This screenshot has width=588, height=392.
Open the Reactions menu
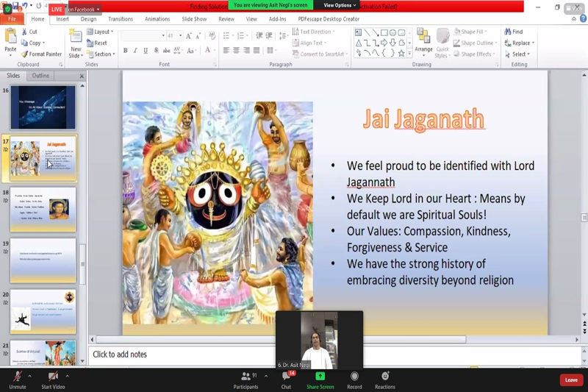click(384, 377)
